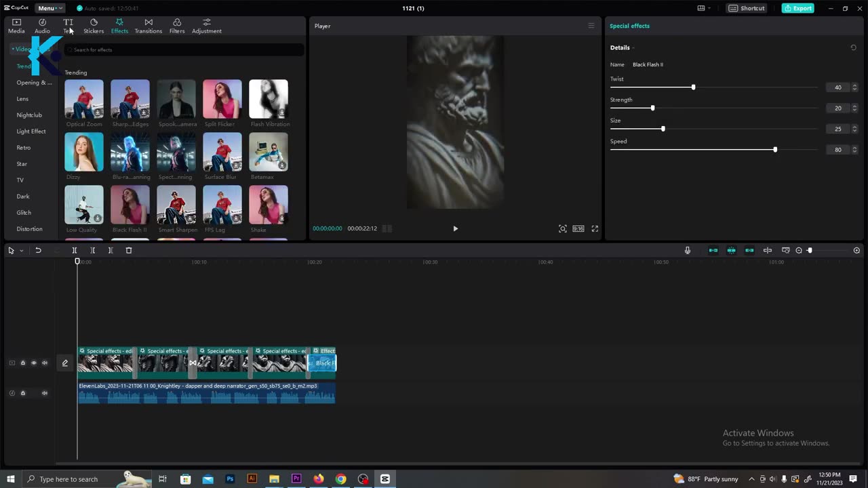This screenshot has height=488, width=868.
Task: Choose the Flash Vibration effect thumbnail
Action: tap(269, 99)
